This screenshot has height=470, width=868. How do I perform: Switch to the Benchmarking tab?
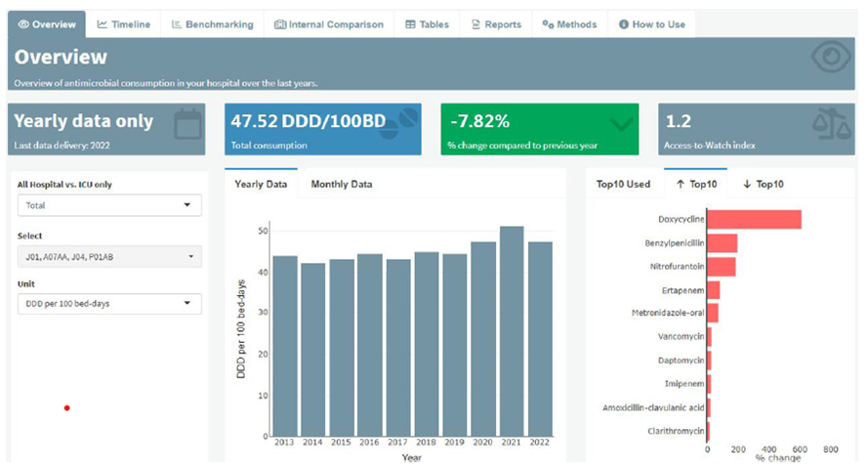click(x=212, y=24)
